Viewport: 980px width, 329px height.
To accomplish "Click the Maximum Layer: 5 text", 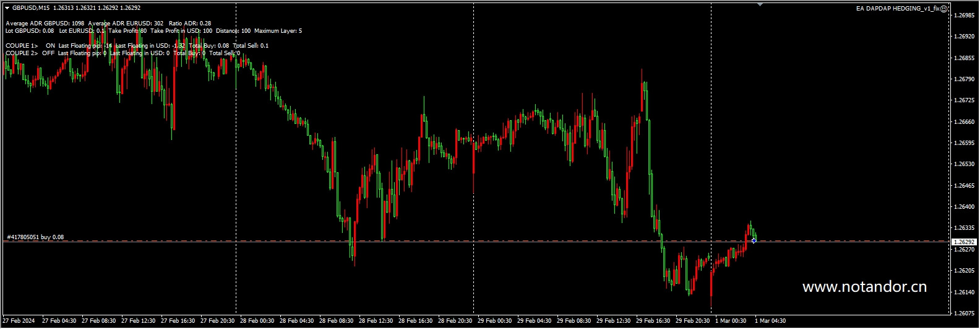I will coord(278,31).
